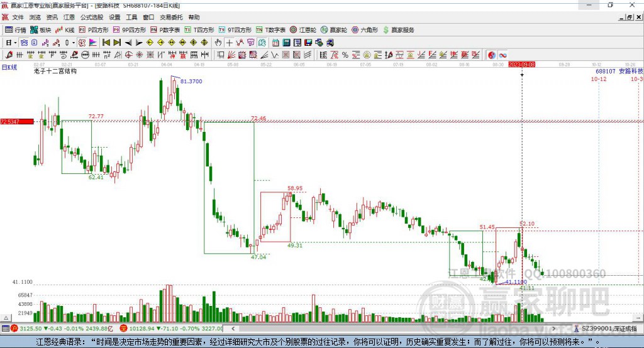Screen dimensions: 644x348
Task: Click the grid icon at status bar left
Action: point(5,329)
